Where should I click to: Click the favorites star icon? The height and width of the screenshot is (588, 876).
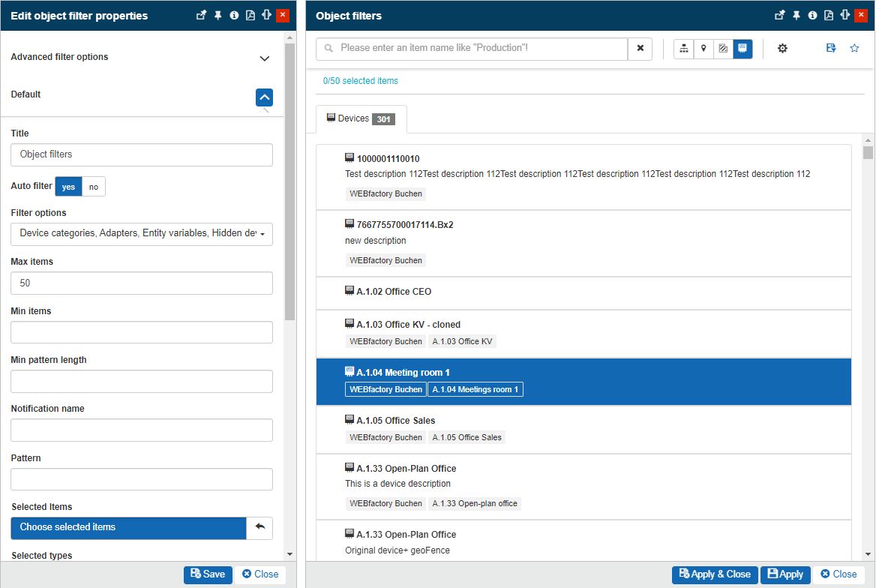pos(854,49)
